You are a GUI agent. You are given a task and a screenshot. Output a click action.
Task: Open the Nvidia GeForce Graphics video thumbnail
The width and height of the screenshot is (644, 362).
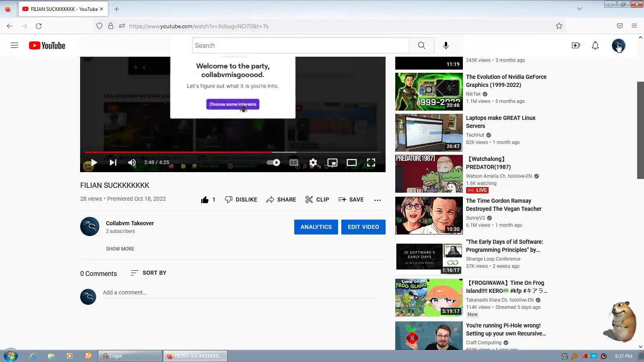coord(429,92)
